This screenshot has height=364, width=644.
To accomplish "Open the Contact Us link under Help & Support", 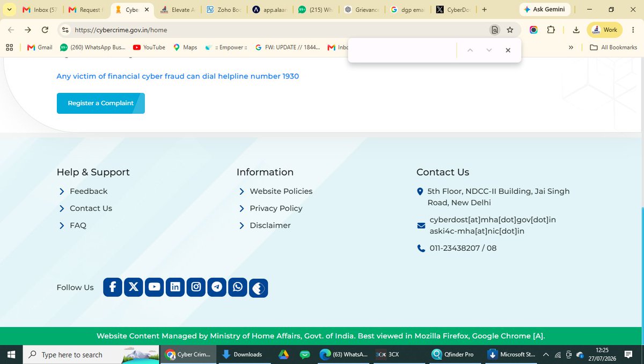I will pos(91,208).
